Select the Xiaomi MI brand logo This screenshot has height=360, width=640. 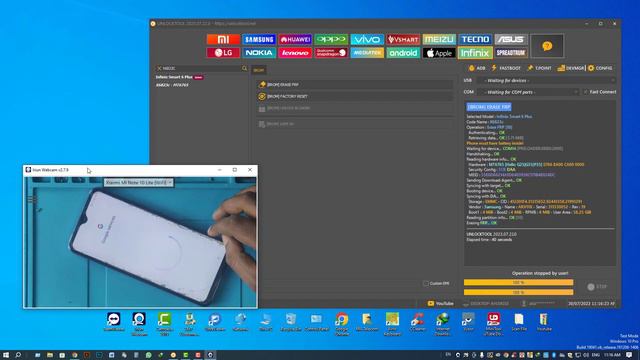(223, 39)
